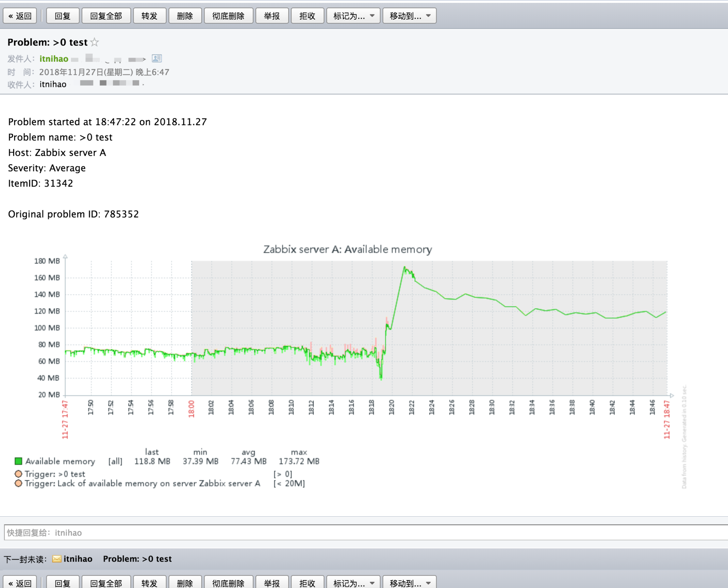Click top « 返回 back button
Viewport: 728px width, 588px height.
pos(20,16)
